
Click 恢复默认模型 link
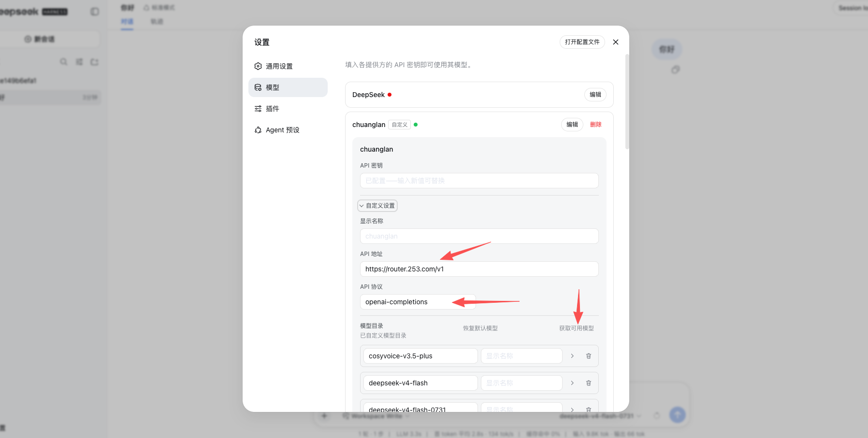(480, 328)
